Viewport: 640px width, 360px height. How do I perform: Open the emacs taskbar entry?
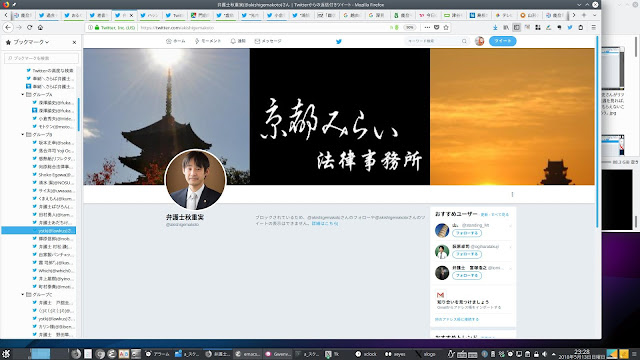pos(248,354)
